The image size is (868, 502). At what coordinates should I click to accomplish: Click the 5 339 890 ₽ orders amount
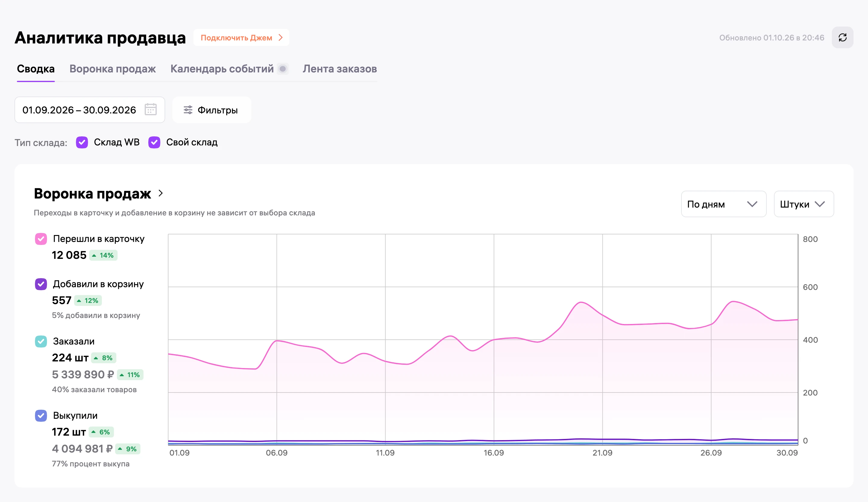pyautogui.click(x=83, y=374)
